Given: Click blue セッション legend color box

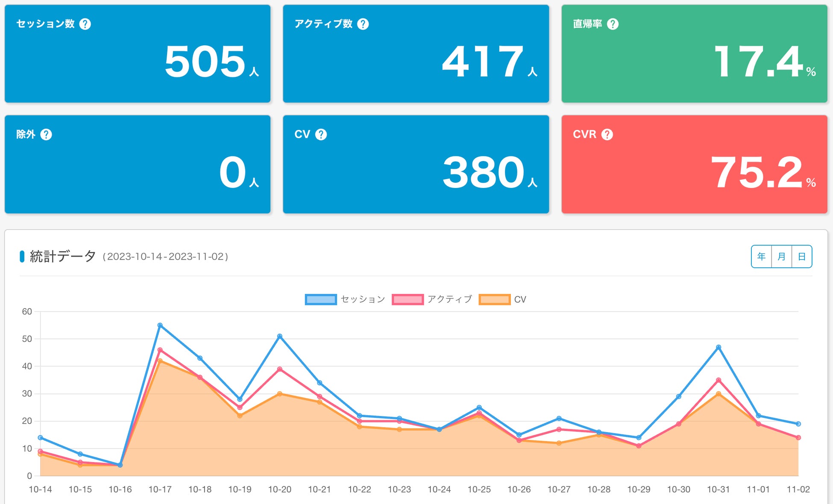Looking at the screenshot, I should pos(321,299).
